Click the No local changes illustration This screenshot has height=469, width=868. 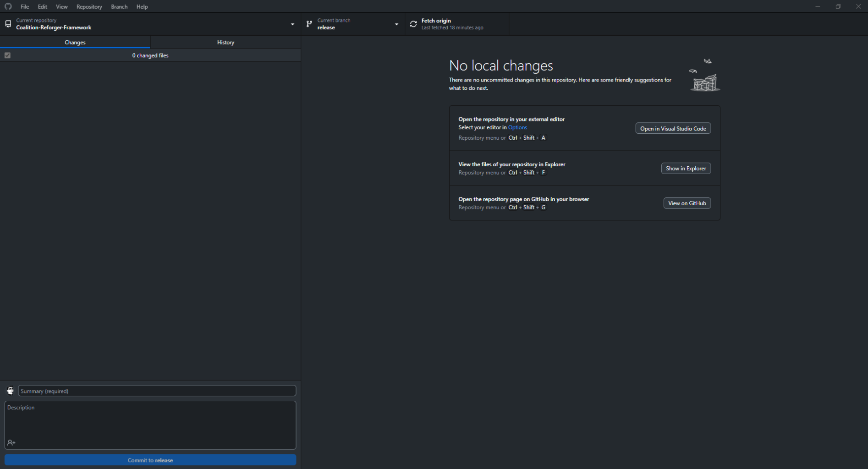[x=705, y=75]
